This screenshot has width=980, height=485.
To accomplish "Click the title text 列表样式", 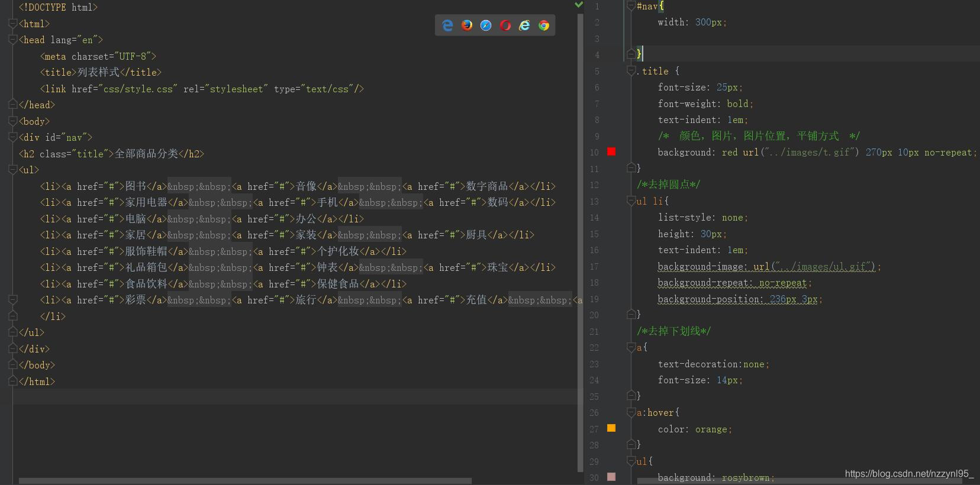I will pos(98,72).
